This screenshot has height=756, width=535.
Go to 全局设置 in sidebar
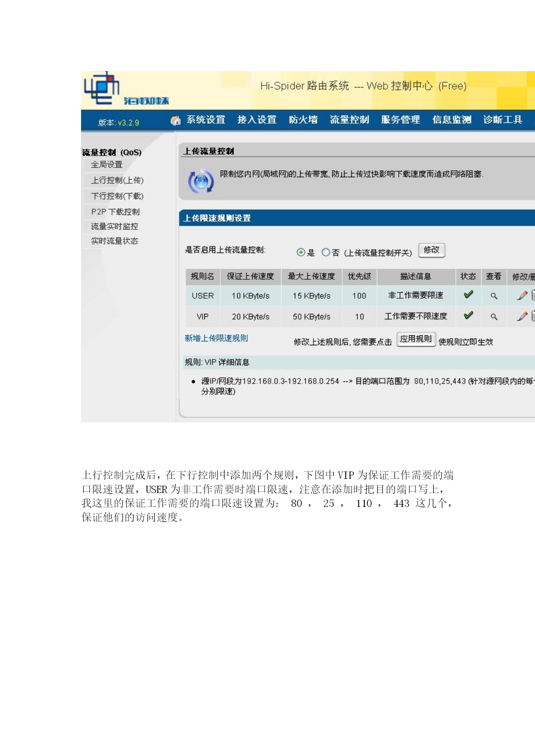pyautogui.click(x=106, y=165)
